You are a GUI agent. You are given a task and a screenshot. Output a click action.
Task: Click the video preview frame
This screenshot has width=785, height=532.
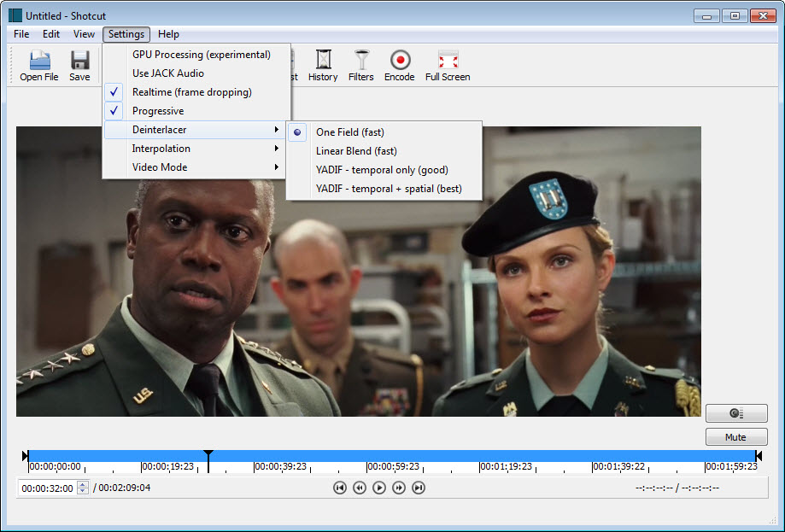coord(359,272)
